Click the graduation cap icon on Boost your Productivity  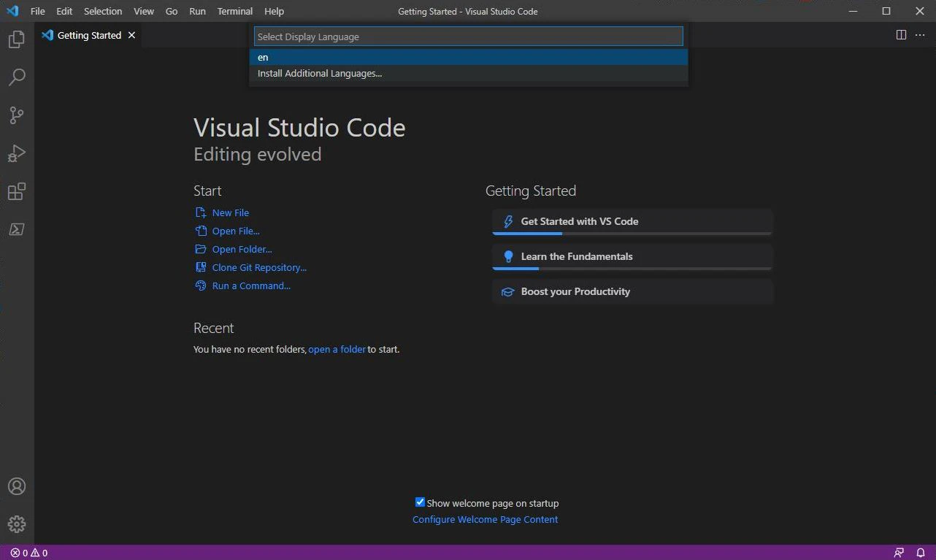click(508, 291)
